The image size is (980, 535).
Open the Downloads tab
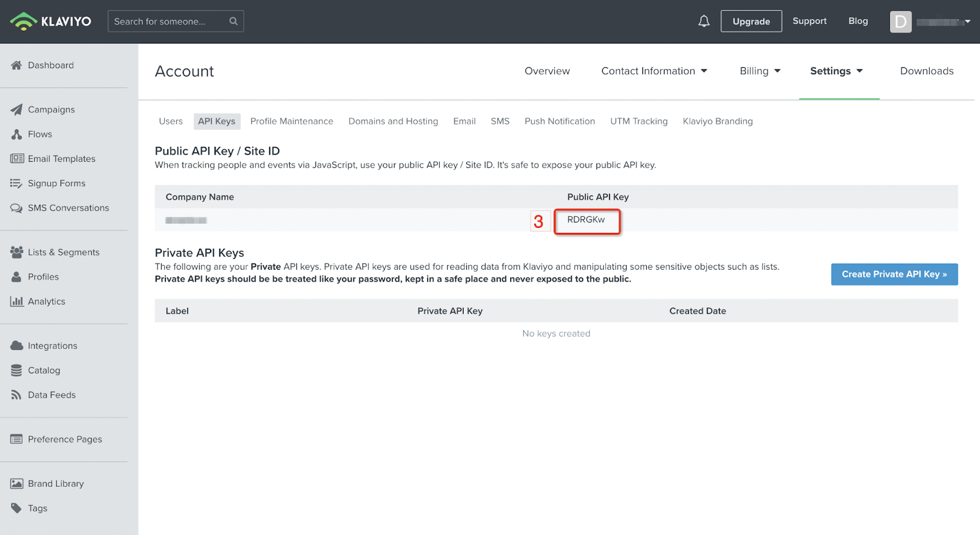[x=927, y=71]
